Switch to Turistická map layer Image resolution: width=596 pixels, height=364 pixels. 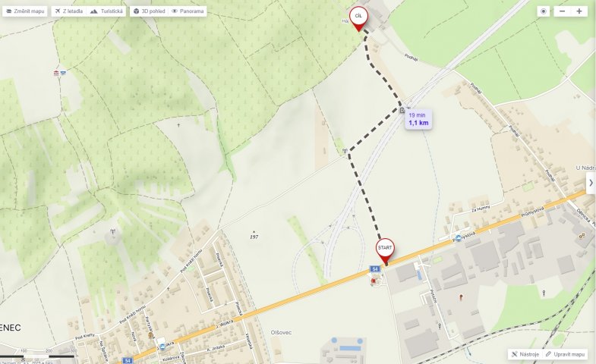pos(107,11)
